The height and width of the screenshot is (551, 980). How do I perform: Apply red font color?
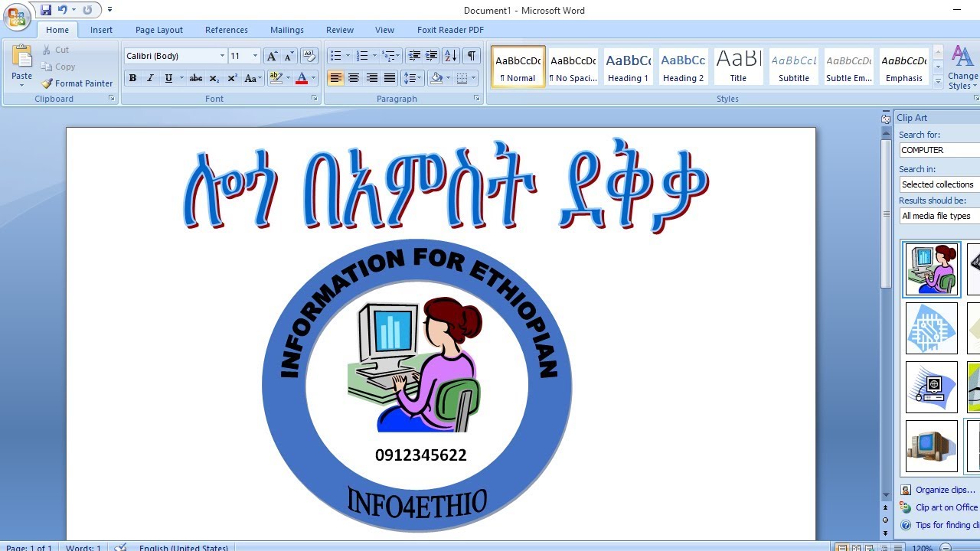[302, 78]
